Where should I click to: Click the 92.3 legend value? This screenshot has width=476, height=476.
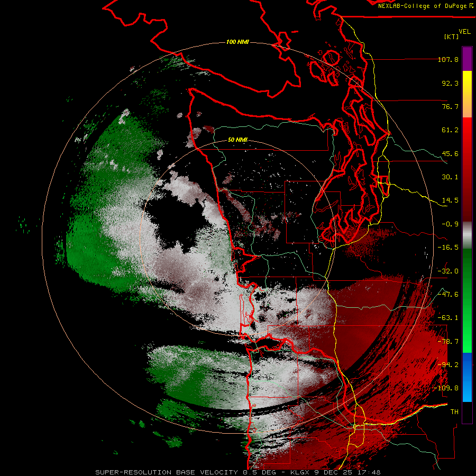(x=450, y=83)
